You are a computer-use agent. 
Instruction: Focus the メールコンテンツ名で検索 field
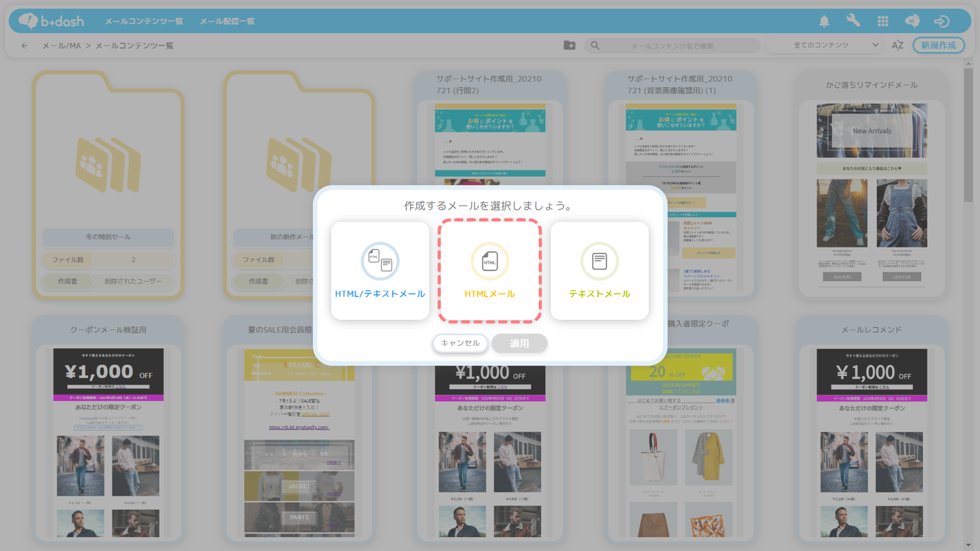coord(672,46)
